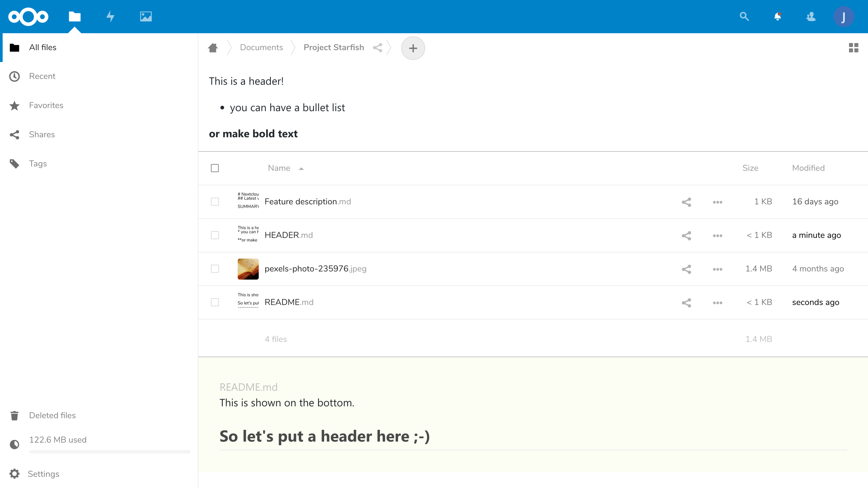868x488 pixels.
Task: Open Deleted files in sidebar
Action: coord(99,415)
